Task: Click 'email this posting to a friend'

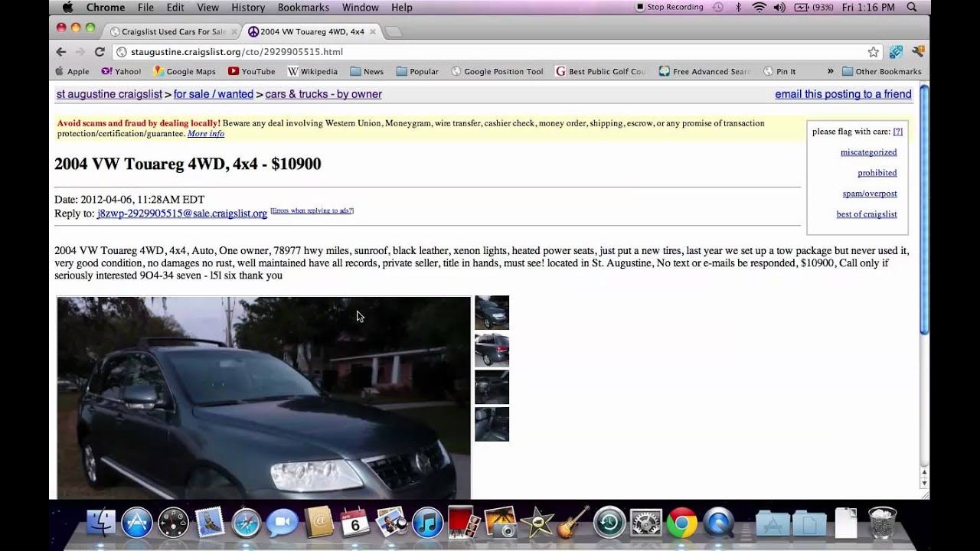Action: pyautogui.click(x=843, y=94)
